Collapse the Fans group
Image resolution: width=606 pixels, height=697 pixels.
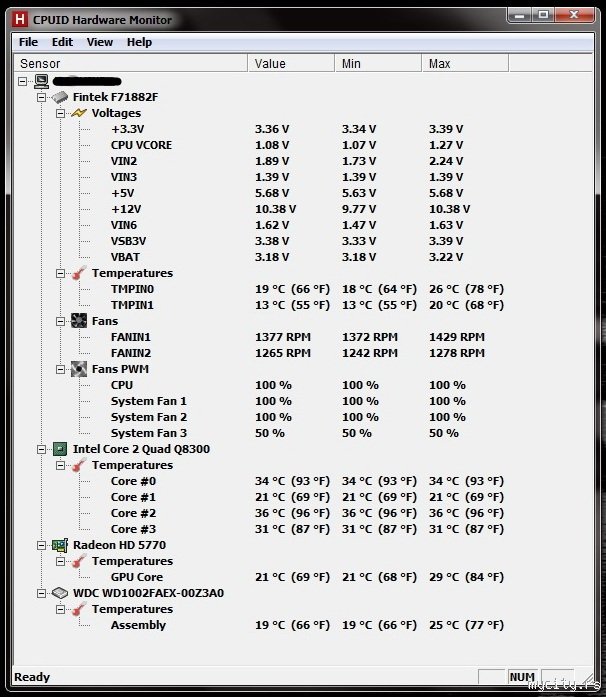point(60,321)
